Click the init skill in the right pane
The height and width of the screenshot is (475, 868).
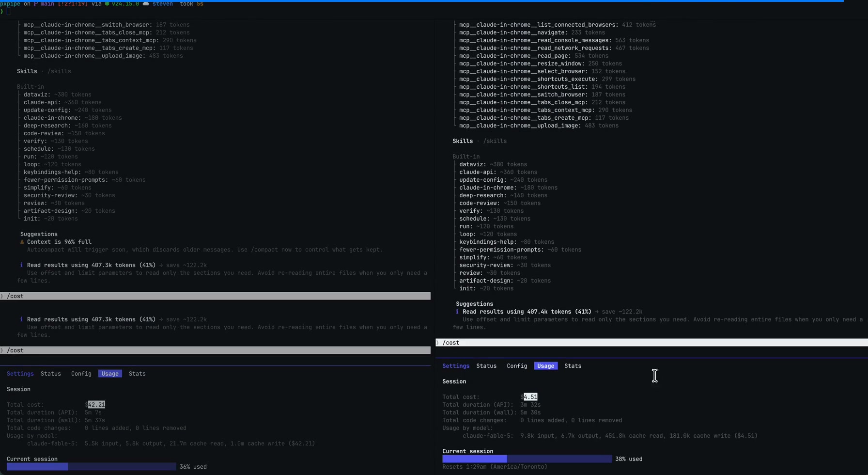(x=486, y=288)
